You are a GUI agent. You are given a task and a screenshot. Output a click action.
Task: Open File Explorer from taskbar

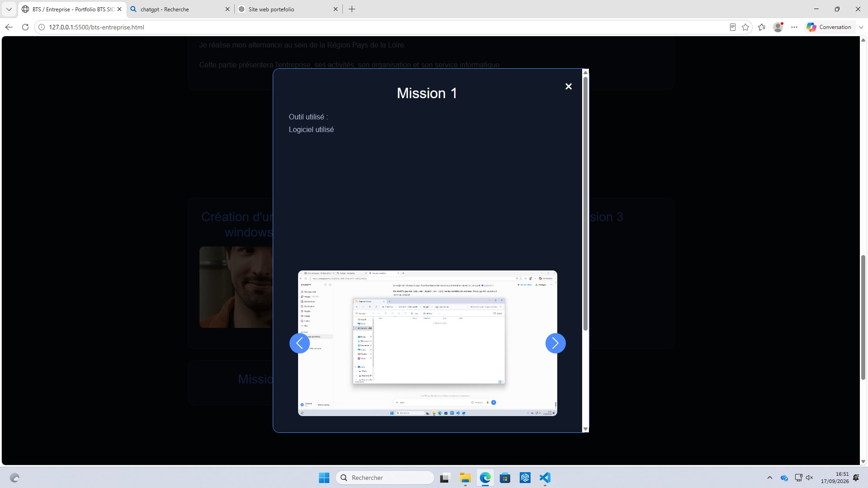coord(465,478)
